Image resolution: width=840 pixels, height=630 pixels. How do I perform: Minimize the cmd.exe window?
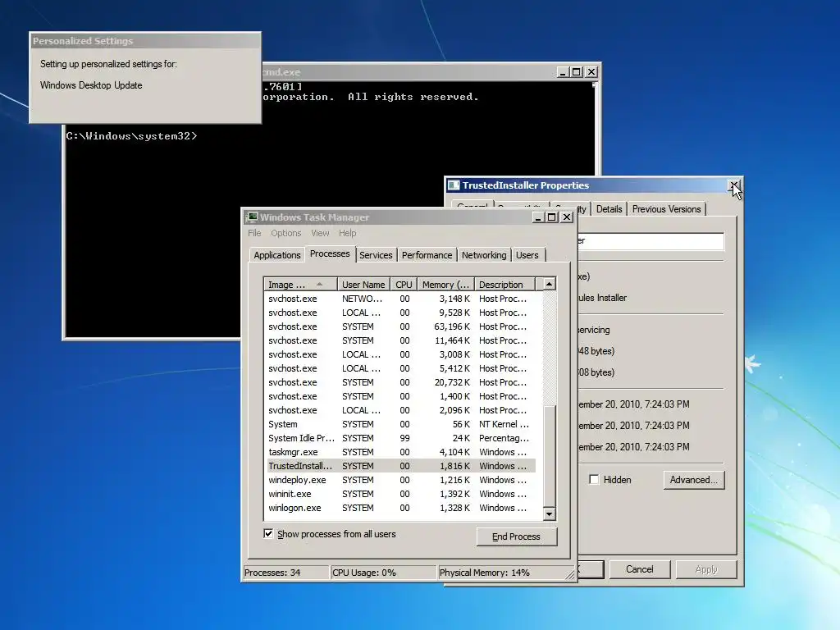point(563,72)
